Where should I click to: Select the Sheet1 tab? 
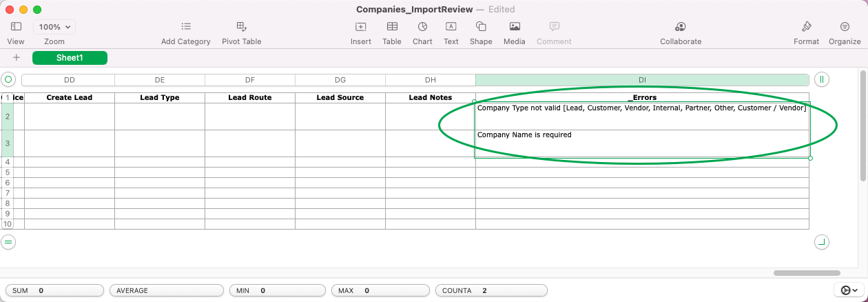(x=70, y=58)
